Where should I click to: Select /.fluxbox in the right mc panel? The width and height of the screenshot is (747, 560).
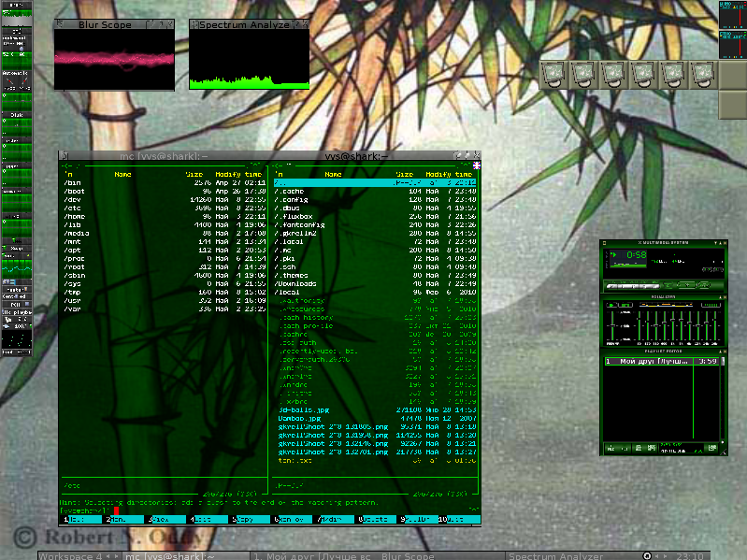(x=375, y=216)
